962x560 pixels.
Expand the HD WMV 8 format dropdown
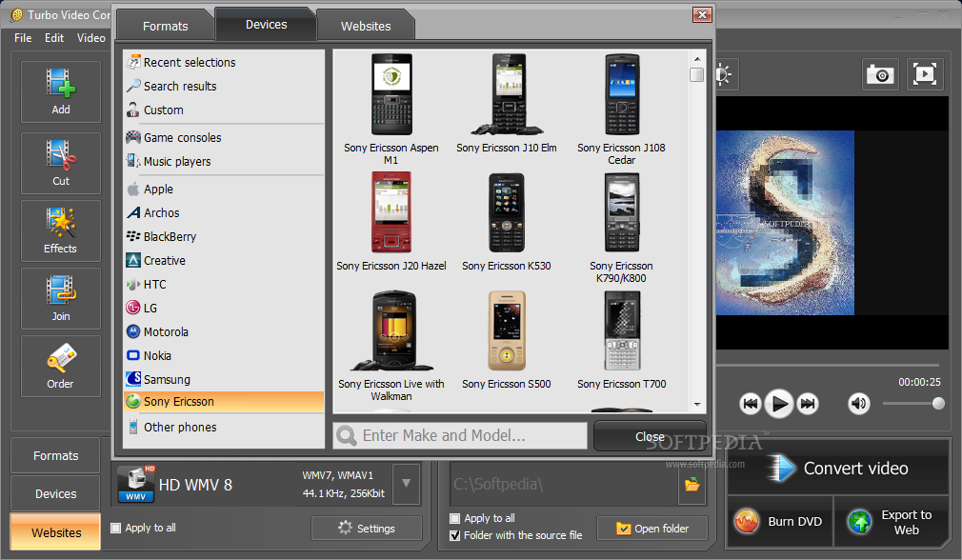click(406, 484)
